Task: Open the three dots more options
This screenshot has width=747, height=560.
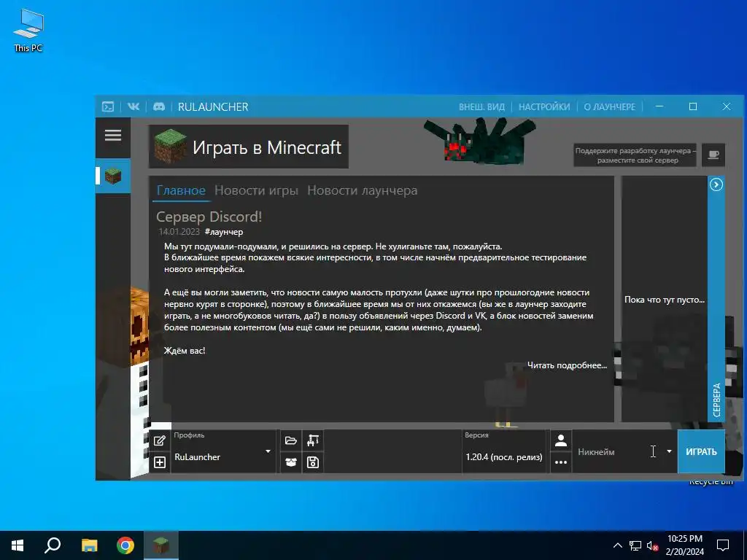Action: 561,462
